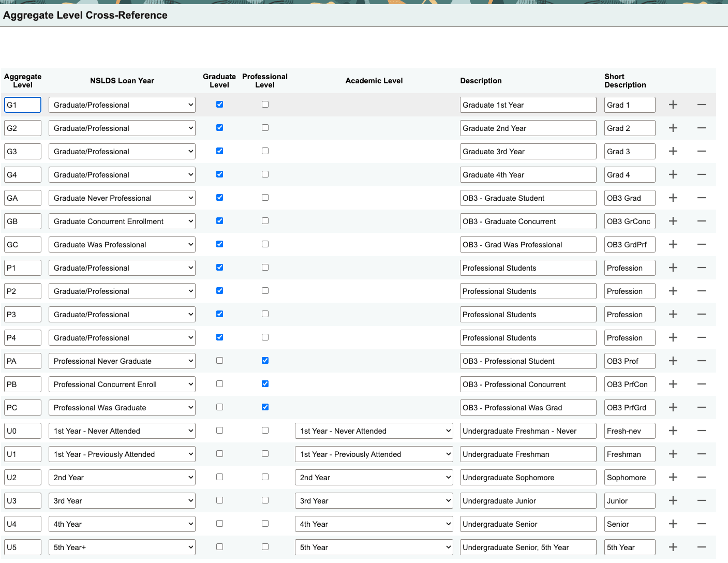Uncheck Graduate Level for the GA row
The width and height of the screenshot is (728, 563).
coord(219,197)
